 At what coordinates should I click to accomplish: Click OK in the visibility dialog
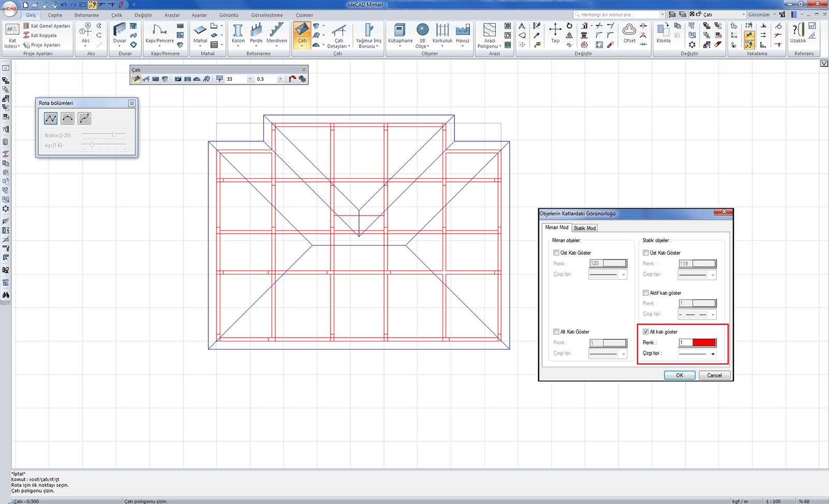click(x=679, y=375)
